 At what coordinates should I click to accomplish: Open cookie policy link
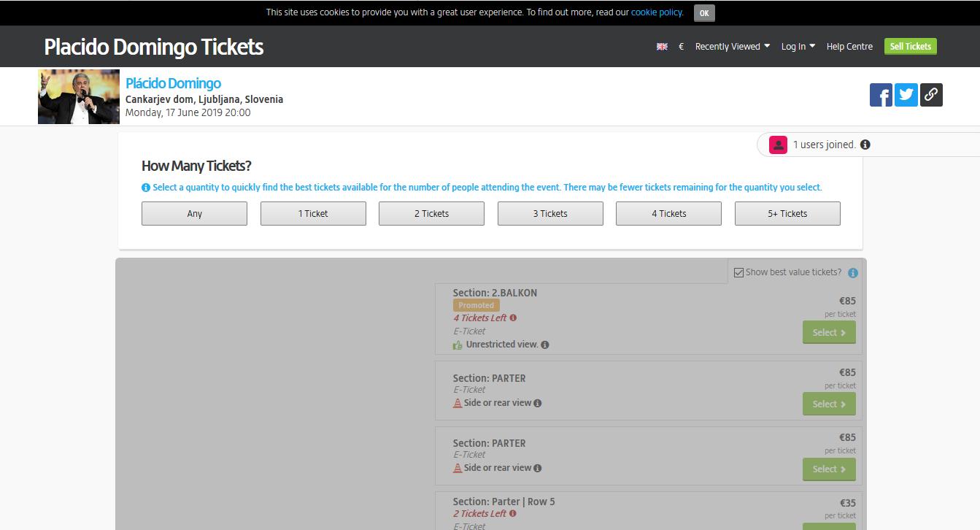(x=657, y=12)
